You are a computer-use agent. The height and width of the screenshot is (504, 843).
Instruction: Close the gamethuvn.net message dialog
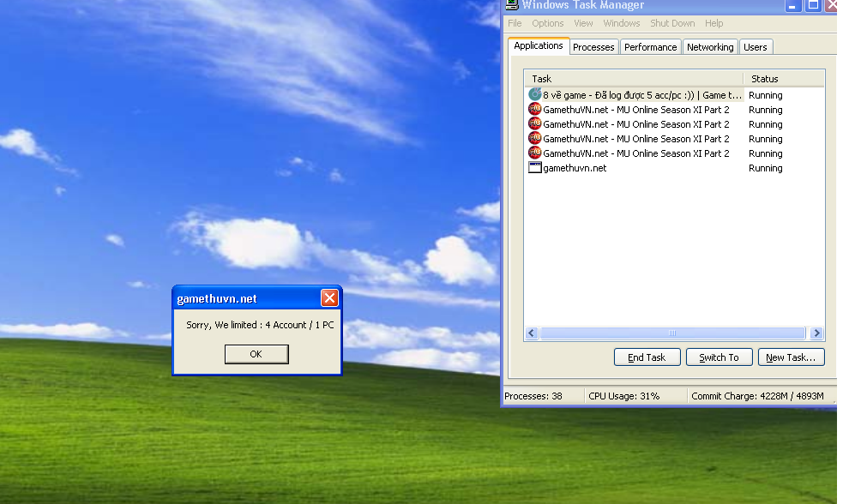[329, 297]
